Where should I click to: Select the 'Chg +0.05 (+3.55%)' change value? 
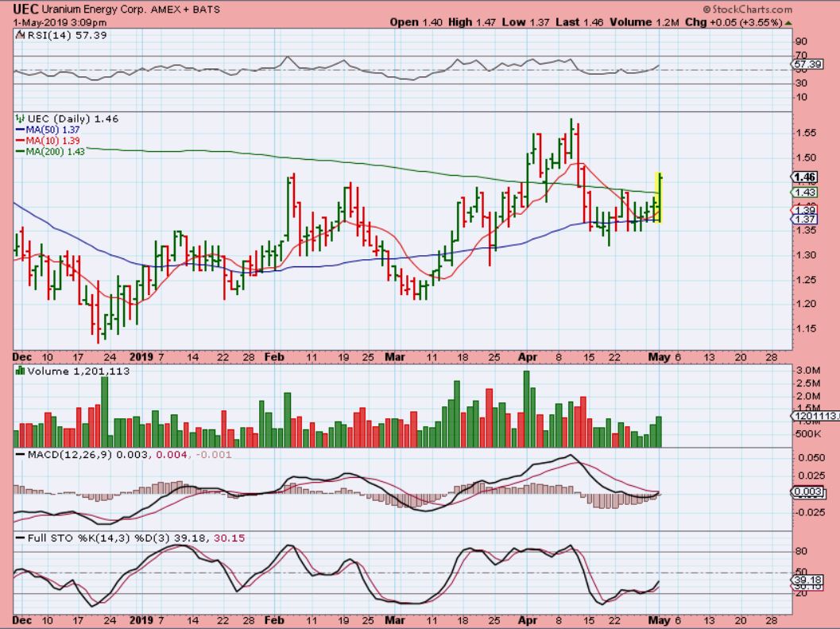734,22
